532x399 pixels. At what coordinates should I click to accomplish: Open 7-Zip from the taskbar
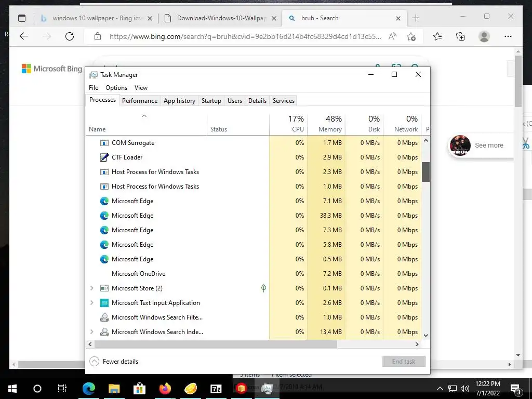tap(216, 389)
